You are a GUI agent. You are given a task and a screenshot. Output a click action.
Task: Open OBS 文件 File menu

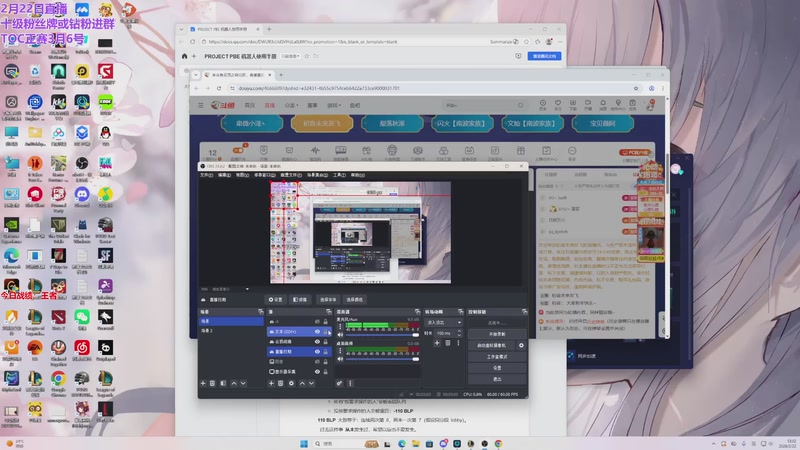click(206, 175)
